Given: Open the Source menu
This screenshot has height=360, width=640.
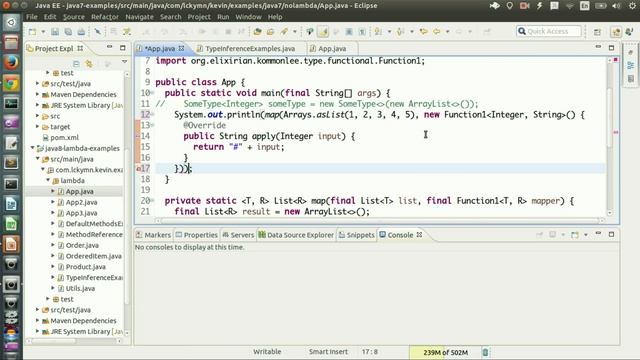Looking at the screenshot, I should click(74, 17).
